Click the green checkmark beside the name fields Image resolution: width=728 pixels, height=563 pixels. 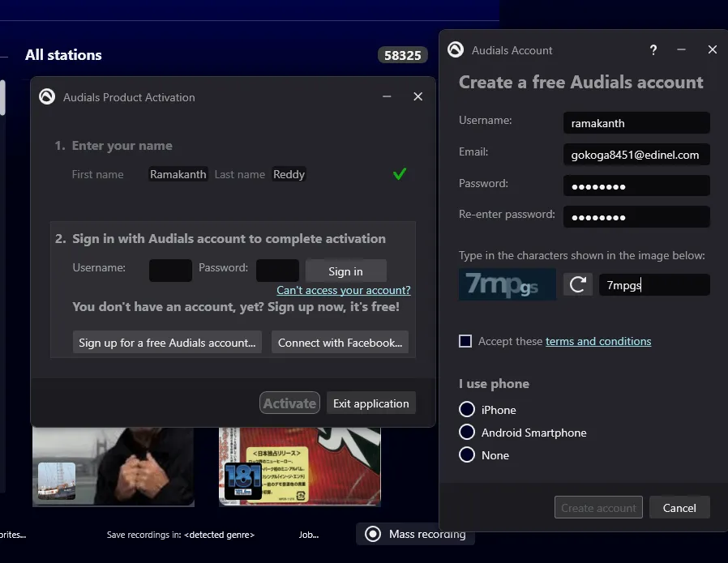tap(399, 173)
